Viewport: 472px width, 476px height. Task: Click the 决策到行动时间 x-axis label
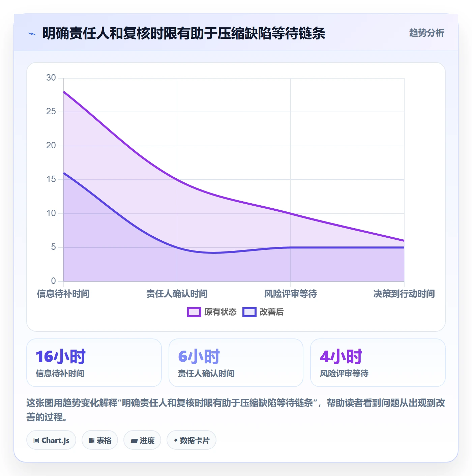pyautogui.click(x=404, y=294)
